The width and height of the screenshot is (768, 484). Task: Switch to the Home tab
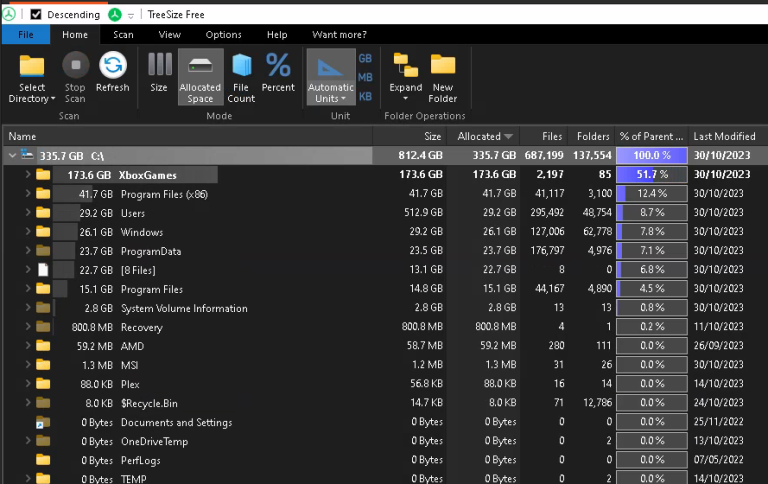tap(75, 35)
